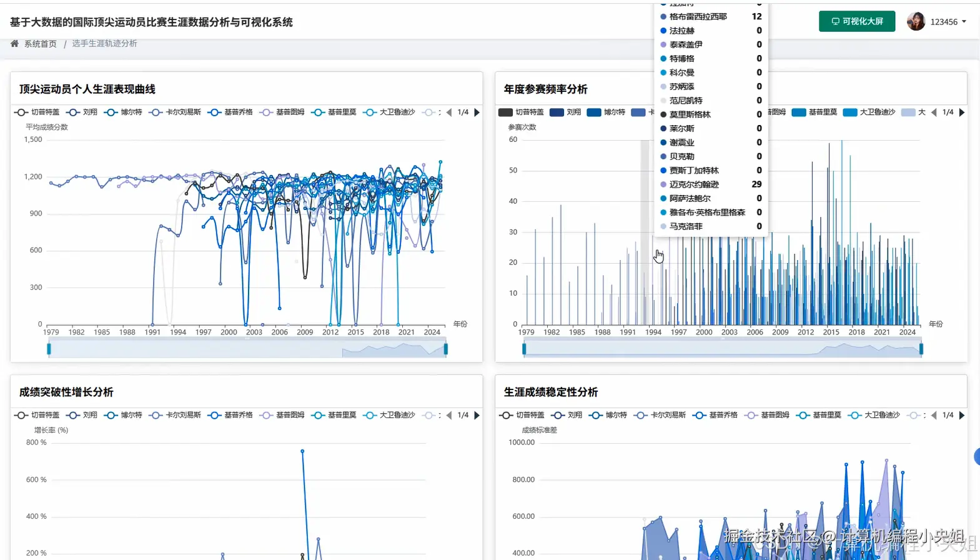Expand the 123456 account dropdown
Image resolution: width=980 pixels, height=560 pixels.
pyautogui.click(x=948, y=22)
